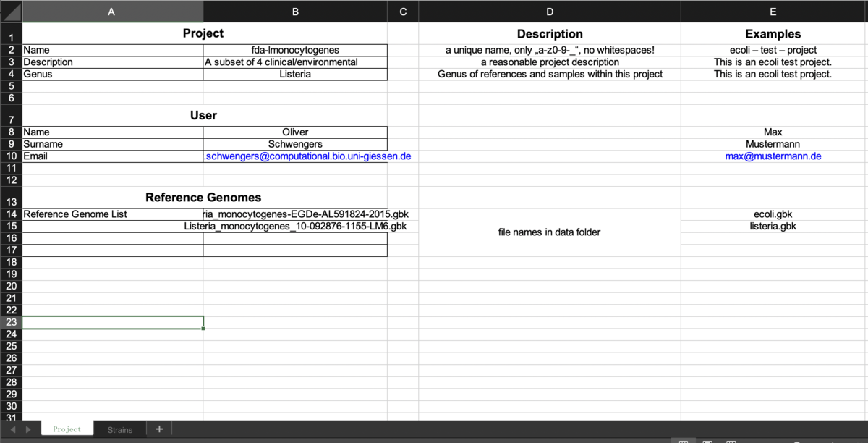
Task: Select row 30 header
Action: click(11, 405)
